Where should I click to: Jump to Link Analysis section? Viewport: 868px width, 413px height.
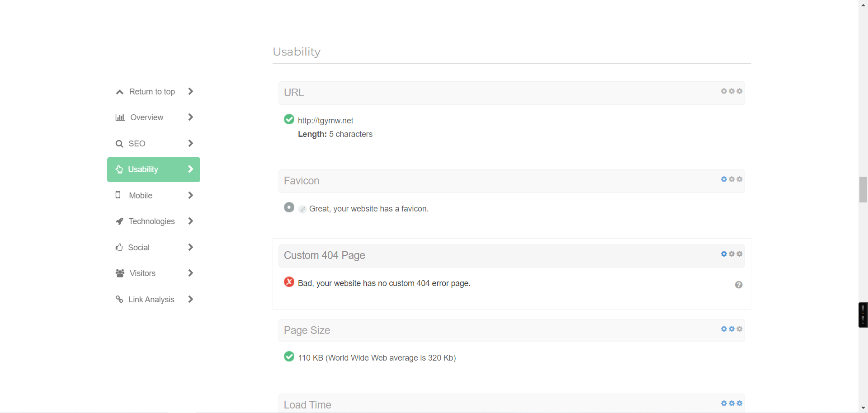[151, 300]
